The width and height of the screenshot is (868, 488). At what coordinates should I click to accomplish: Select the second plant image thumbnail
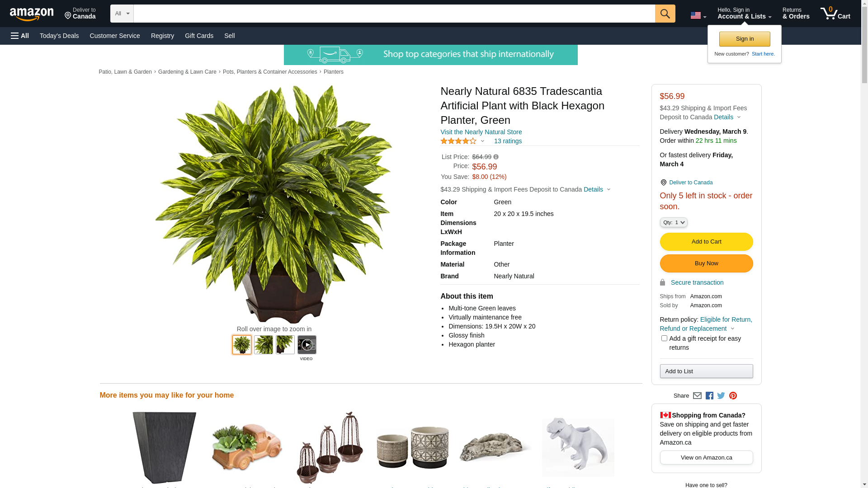tap(264, 345)
